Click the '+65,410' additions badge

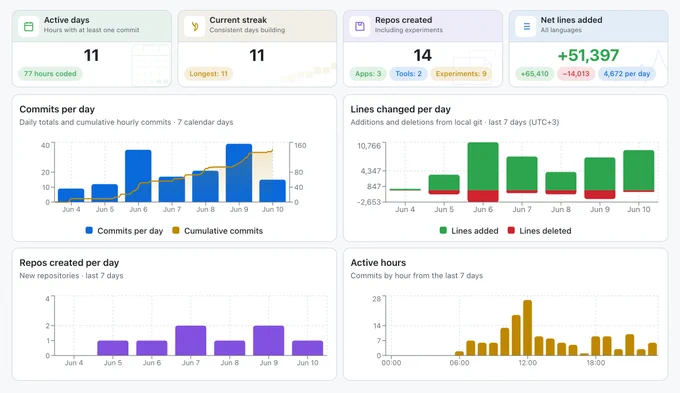point(534,74)
